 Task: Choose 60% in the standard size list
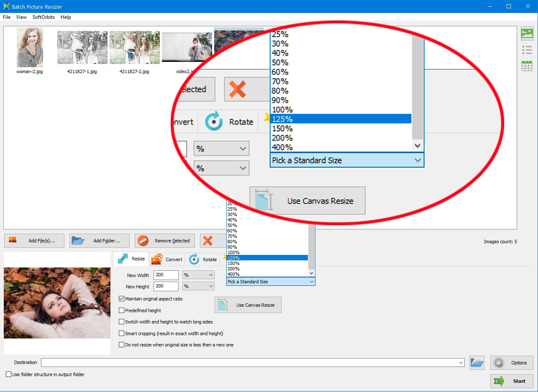pos(267,231)
